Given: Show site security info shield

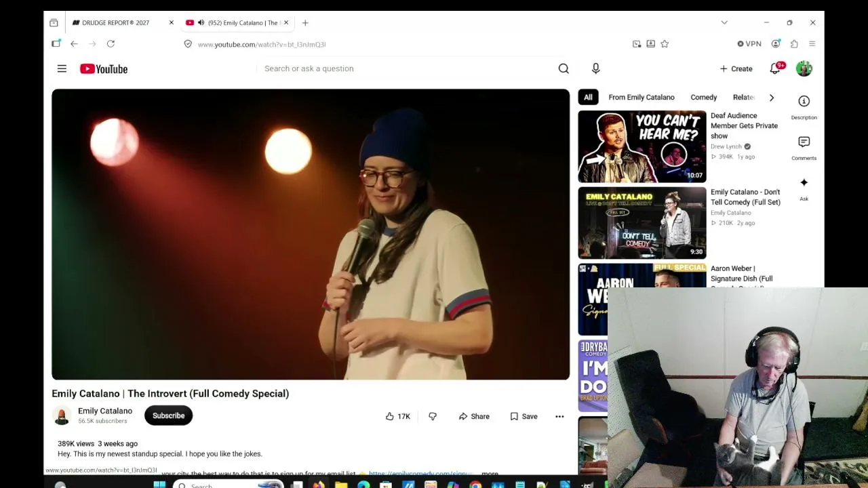Looking at the screenshot, I should [x=188, y=44].
